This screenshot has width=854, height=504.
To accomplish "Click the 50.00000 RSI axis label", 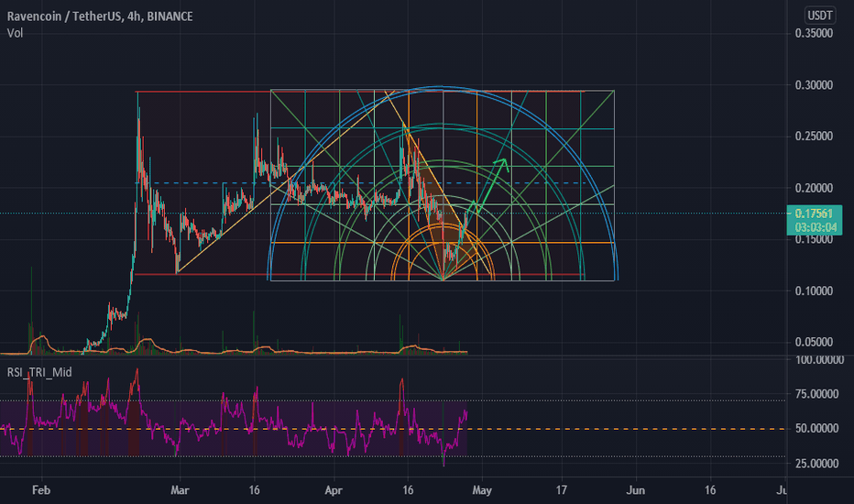I will (x=816, y=429).
